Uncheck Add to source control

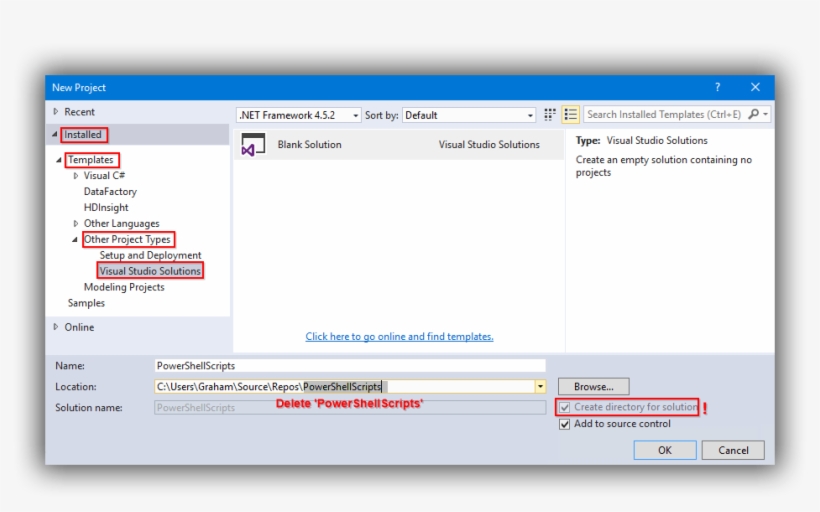pos(564,424)
